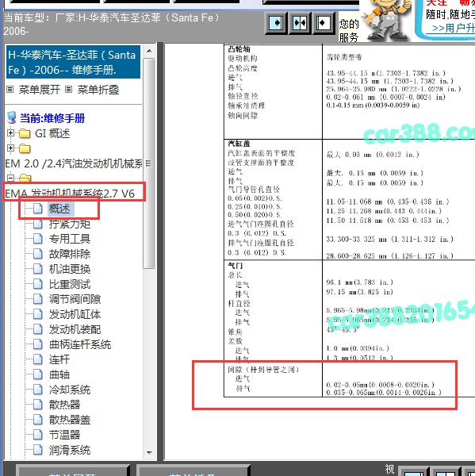Click the 气门 section heading in table
The width and height of the screenshot is (475, 476).
point(236,266)
